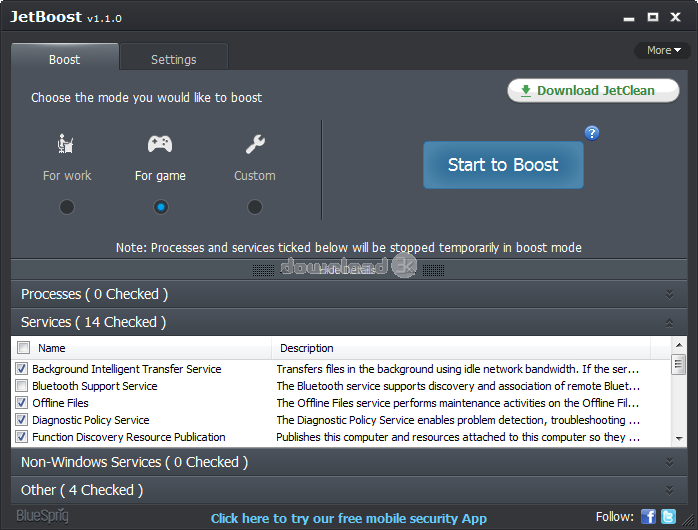
Task: Expand the Processes section
Action: click(x=669, y=294)
